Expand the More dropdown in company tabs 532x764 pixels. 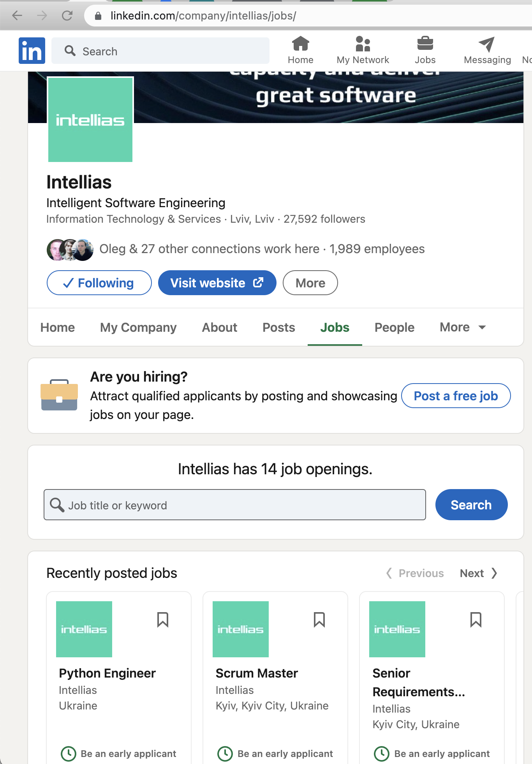463,327
